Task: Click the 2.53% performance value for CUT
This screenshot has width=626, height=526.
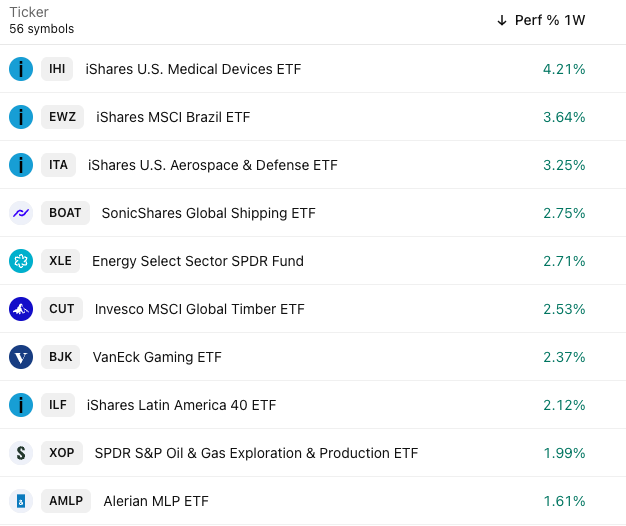Action: tap(564, 309)
